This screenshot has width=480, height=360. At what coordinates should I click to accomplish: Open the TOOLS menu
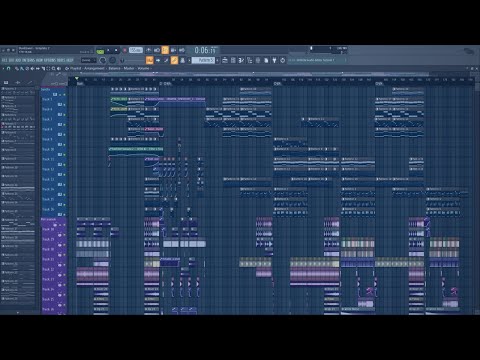pyautogui.click(x=61, y=60)
